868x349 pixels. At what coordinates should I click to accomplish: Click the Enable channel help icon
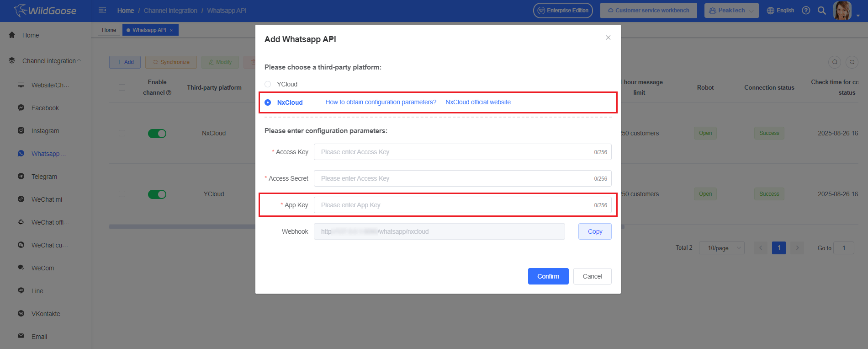169,93
